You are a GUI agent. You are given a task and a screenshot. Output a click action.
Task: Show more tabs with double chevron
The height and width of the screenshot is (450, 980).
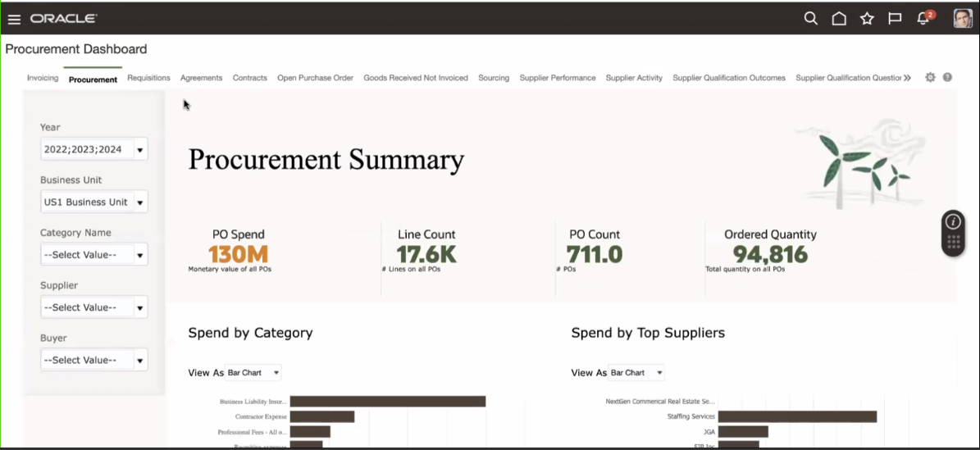(908, 78)
